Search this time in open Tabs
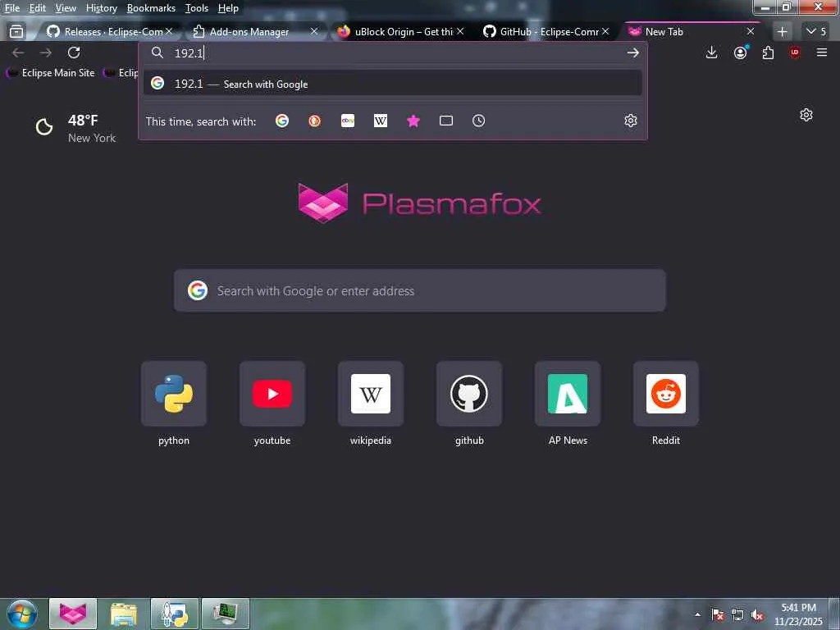This screenshot has height=630, width=840. [445, 121]
